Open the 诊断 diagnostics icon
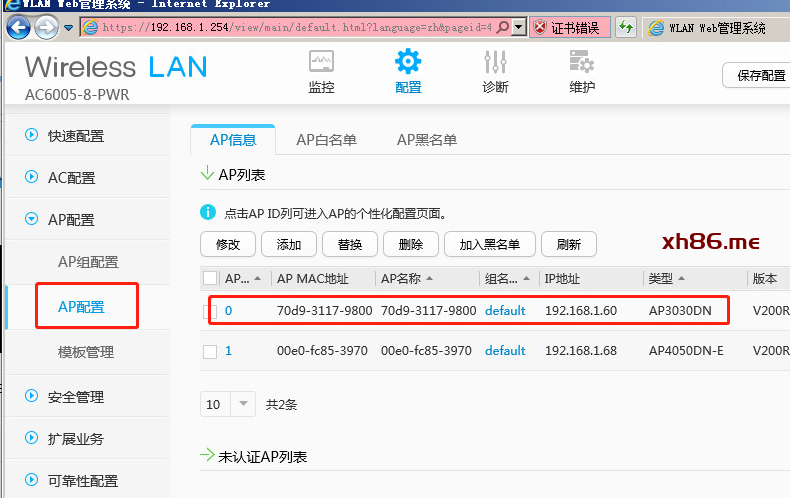Screen dimensions: 790x498 (495, 62)
